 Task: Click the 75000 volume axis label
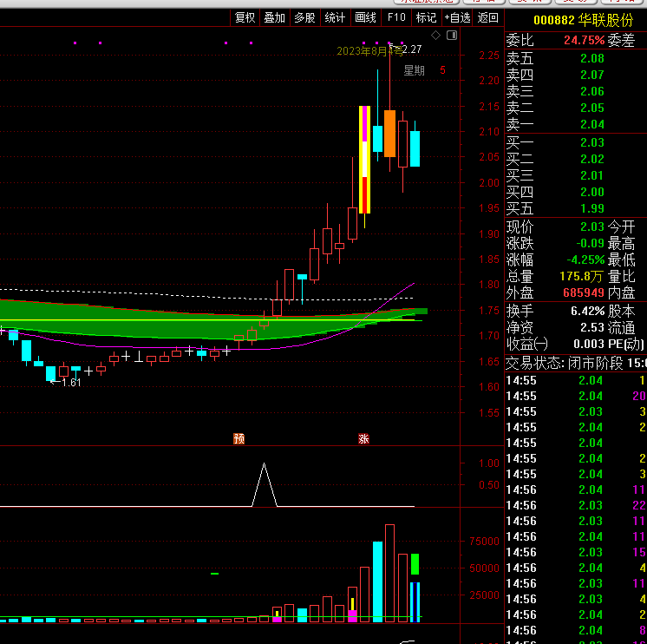coord(485,542)
